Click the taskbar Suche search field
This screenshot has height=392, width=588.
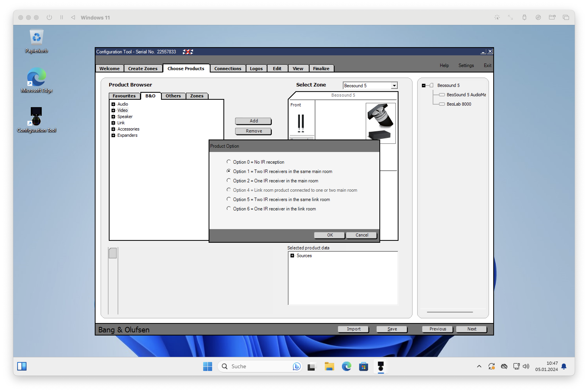pyautogui.click(x=260, y=366)
